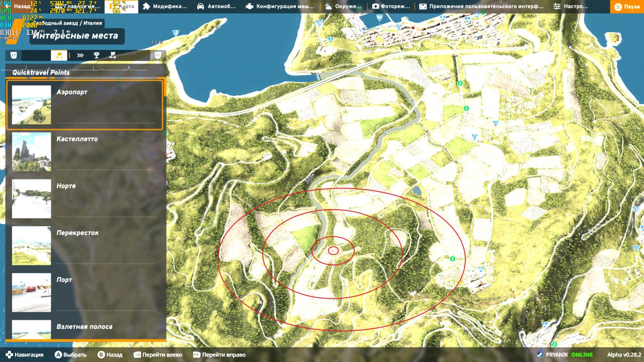
Task: Click the Навигация d-pad hint
Action: point(25,354)
